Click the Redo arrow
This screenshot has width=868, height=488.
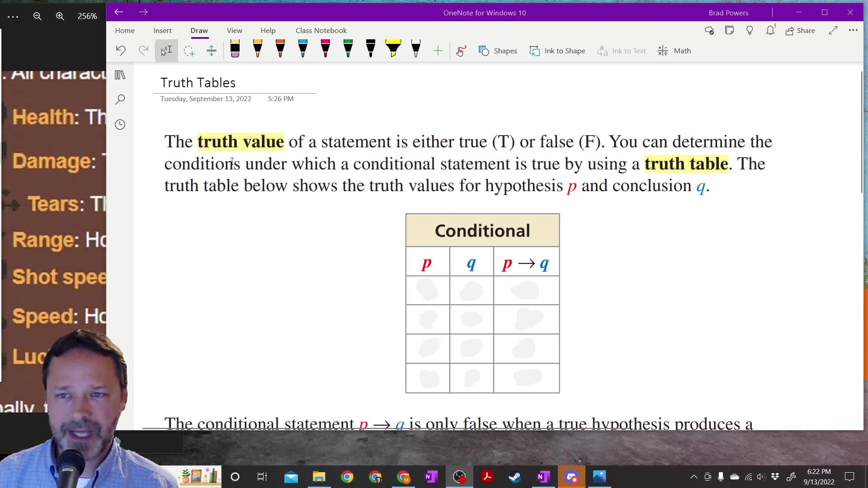(x=143, y=51)
